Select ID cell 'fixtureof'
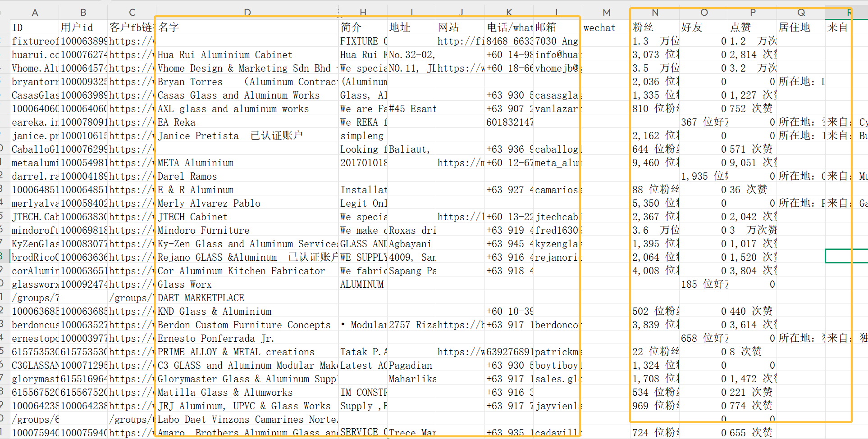Viewport: 868px width, 439px height. coord(35,41)
